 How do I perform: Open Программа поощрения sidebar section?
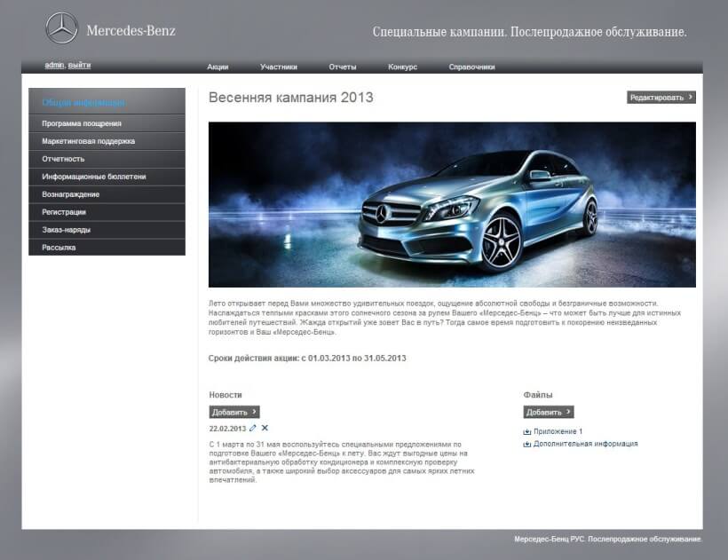107,123
